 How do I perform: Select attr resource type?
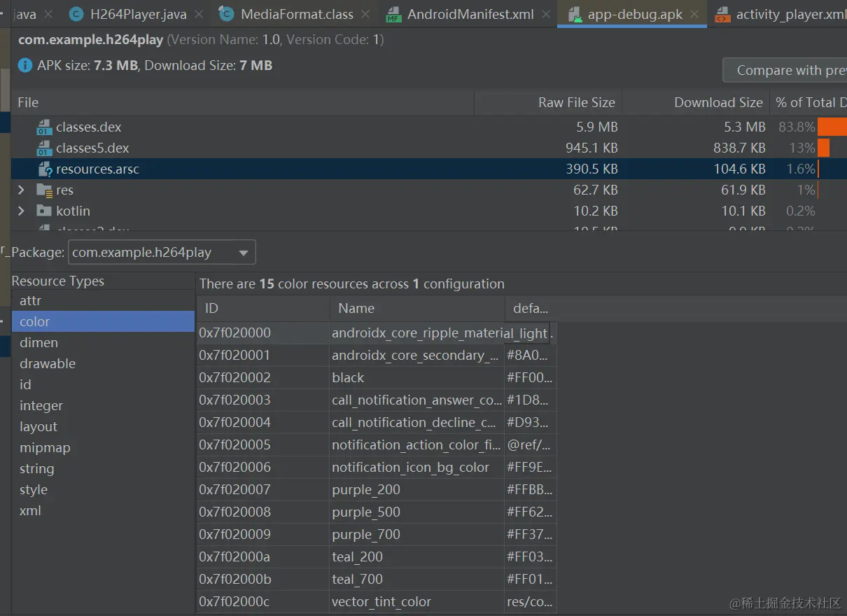click(103, 301)
